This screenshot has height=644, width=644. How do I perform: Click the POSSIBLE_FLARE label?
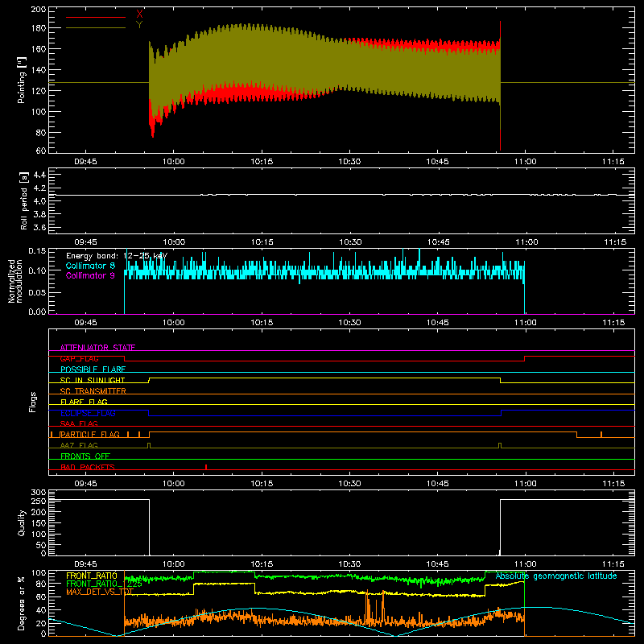[93, 369]
